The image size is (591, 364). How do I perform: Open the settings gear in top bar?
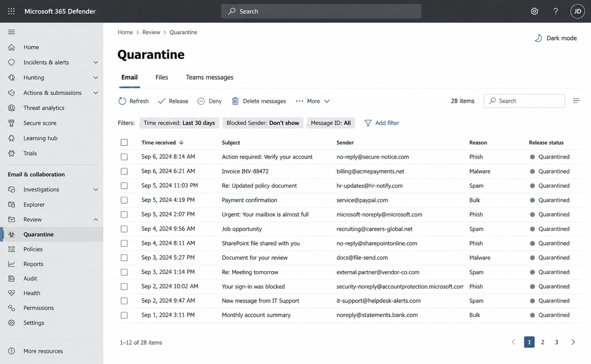tap(534, 11)
